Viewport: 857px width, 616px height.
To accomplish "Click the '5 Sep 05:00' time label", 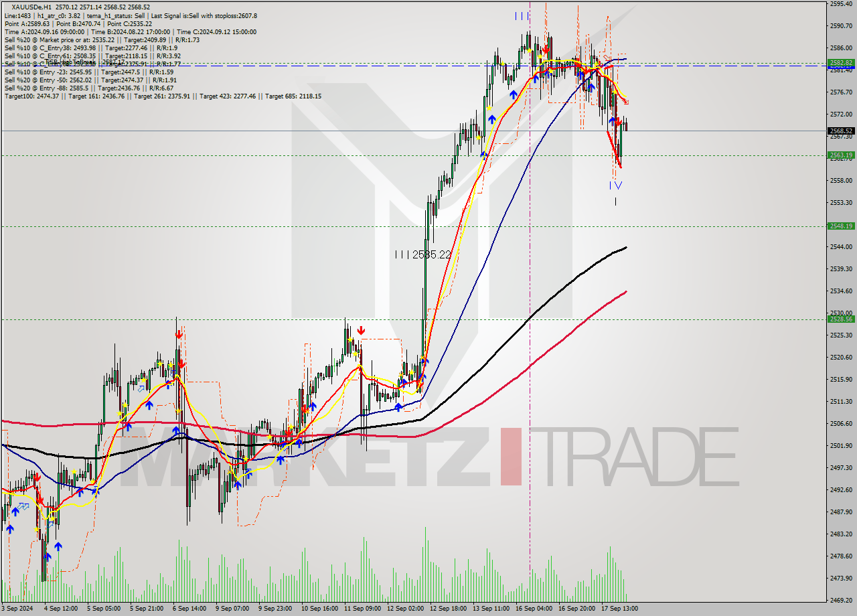I will point(104,609).
